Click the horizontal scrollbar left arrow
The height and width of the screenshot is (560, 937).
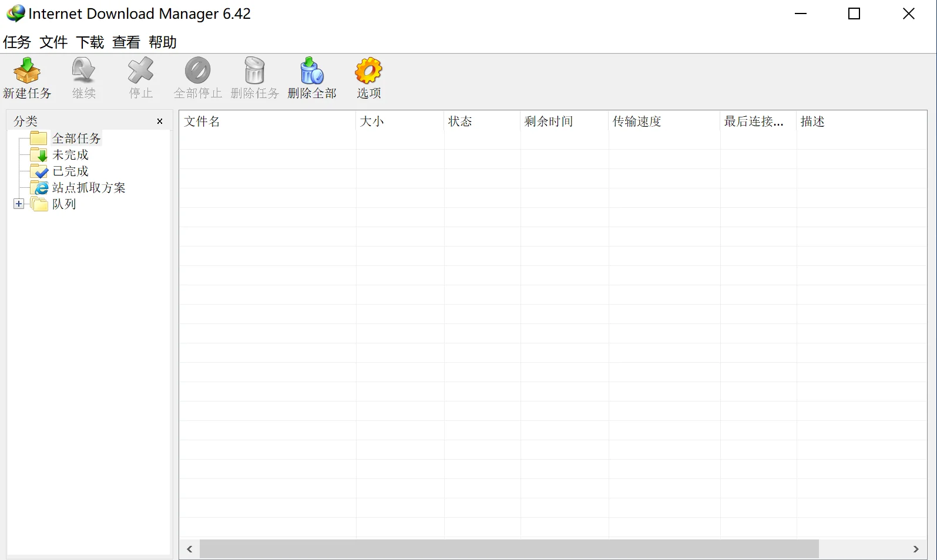coord(190,549)
